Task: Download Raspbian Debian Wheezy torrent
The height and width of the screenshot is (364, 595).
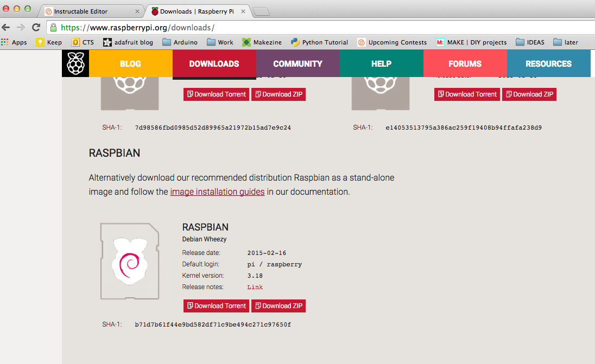Action: click(216, 305)
